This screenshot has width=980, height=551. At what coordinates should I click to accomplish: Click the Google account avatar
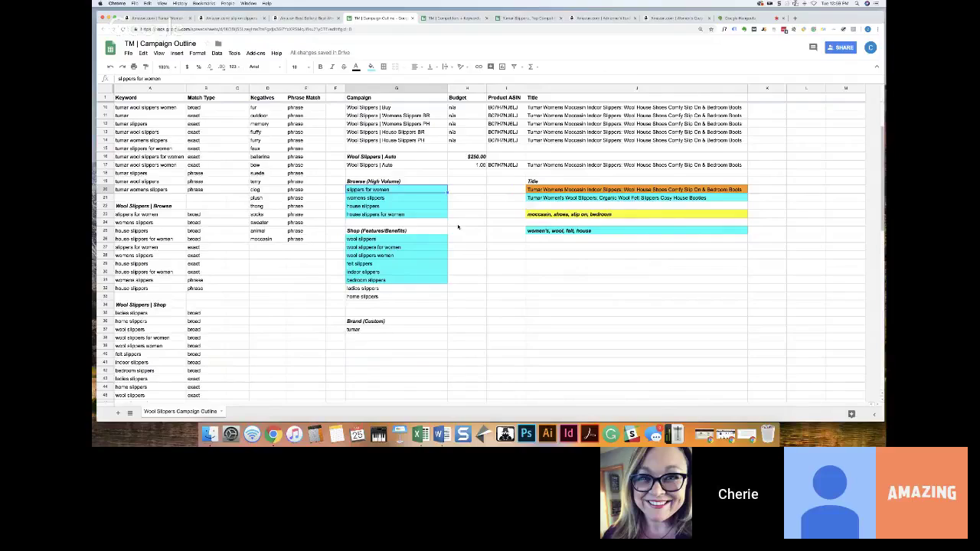click(871, 47)
